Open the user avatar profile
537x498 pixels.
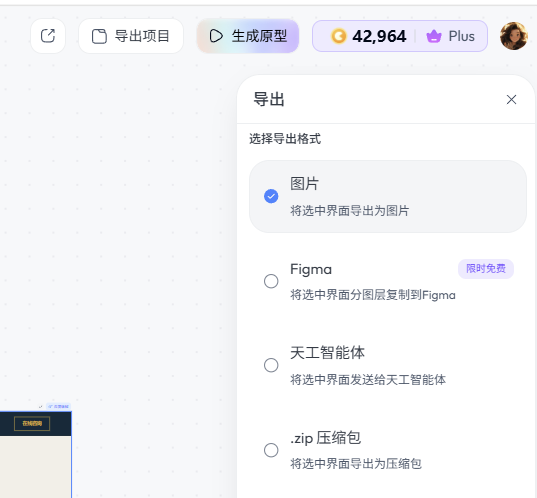(514, 36)
